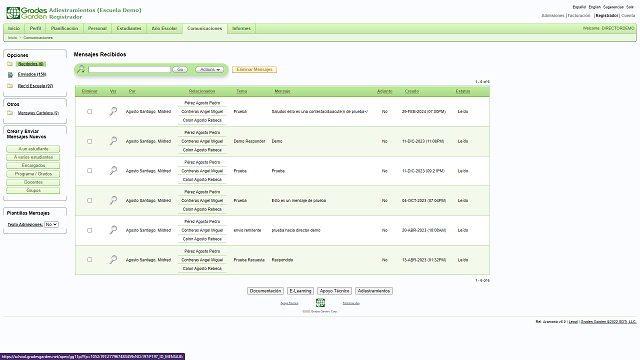Sort by the Relacionados column header
Viewport: 640px width, 360px height.
(x=202, y=91)
